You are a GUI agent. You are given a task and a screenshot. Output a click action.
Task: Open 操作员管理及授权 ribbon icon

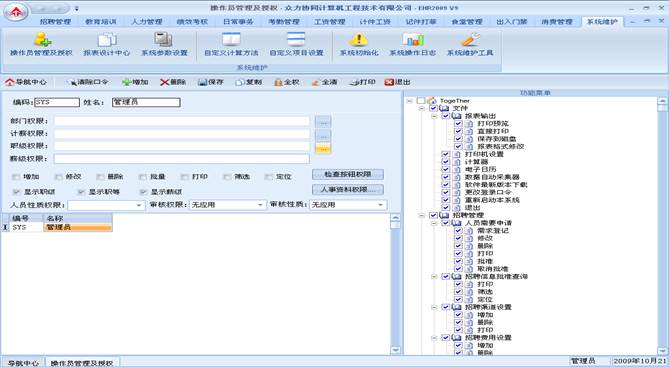pyautogui.click(x=41, y=44)
